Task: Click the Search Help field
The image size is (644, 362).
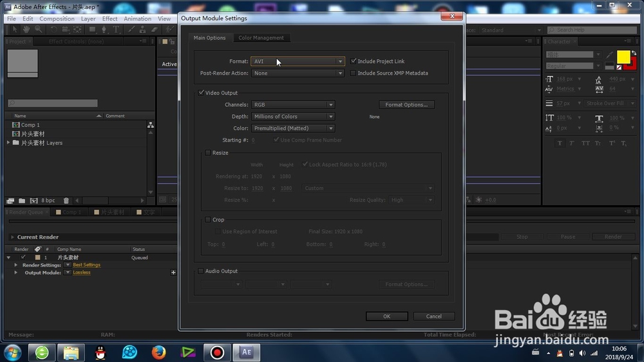Action: (592, 30)
